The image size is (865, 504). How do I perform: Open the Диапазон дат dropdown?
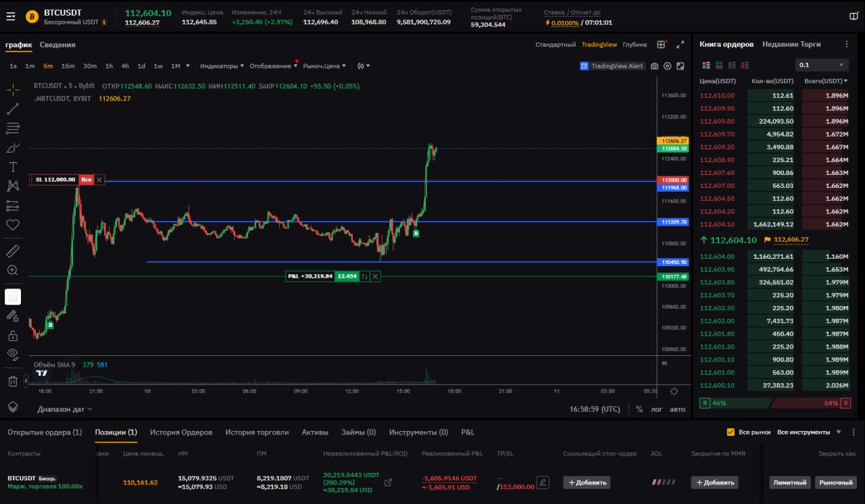(x=65, y=409)
